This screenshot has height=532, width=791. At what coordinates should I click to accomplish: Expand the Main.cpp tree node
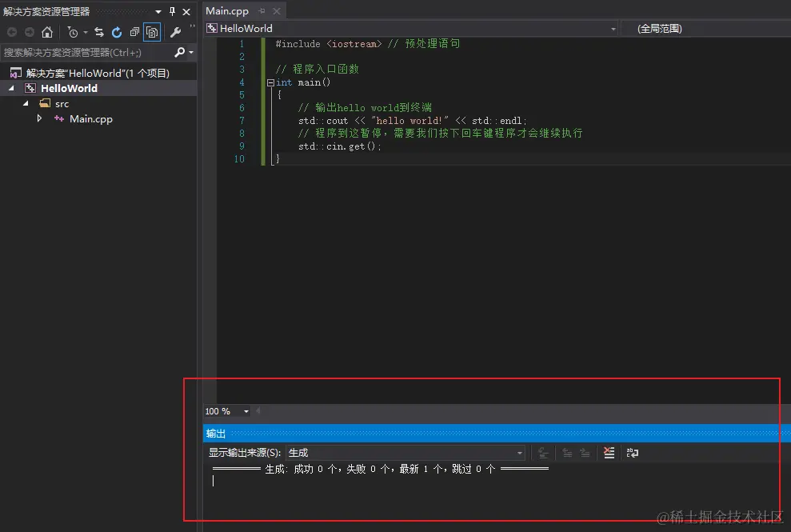click(39, 118)
